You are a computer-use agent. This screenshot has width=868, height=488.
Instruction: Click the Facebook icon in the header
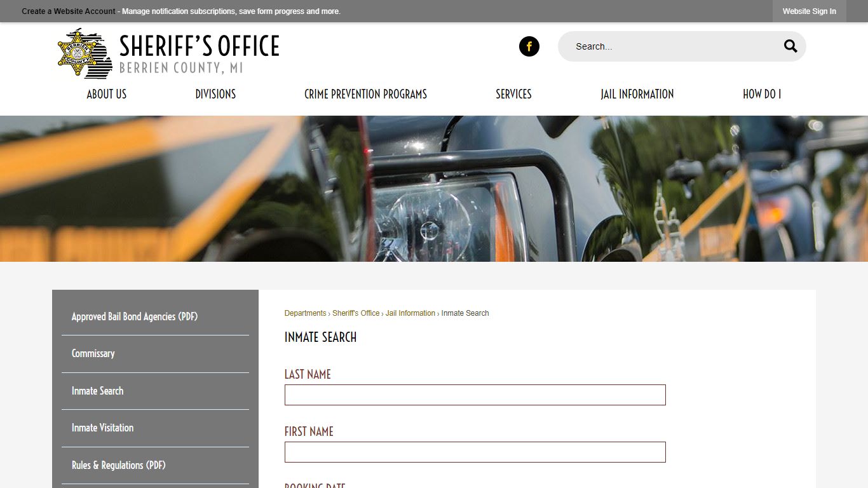click(529, 46)
